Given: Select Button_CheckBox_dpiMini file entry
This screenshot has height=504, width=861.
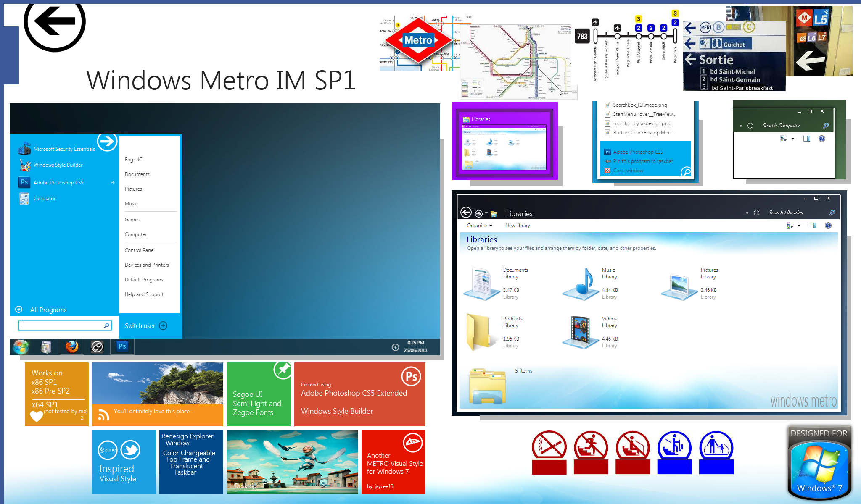Looking at the screenshot, I should tap(639, 133).
